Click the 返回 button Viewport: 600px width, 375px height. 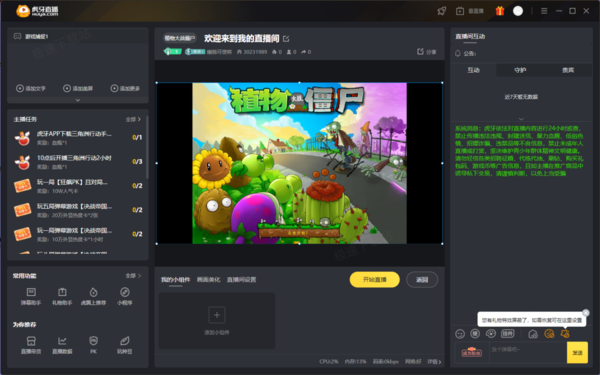pos(422,280)
